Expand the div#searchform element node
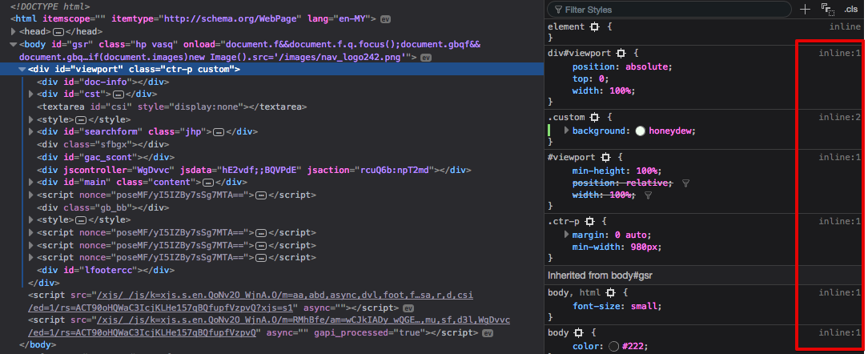Image resolution: width=868 pixels, height=354 pixels. pos(31,132)
